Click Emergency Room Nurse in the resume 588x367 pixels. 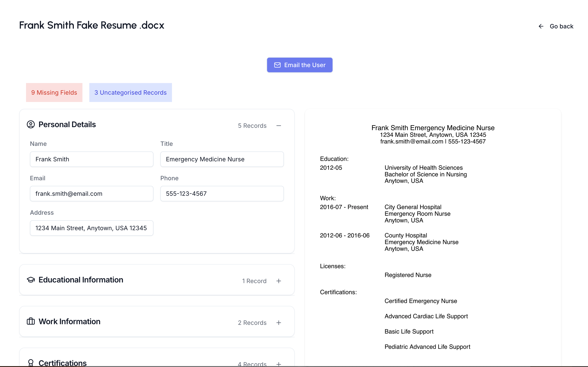[x=418, y=214]
